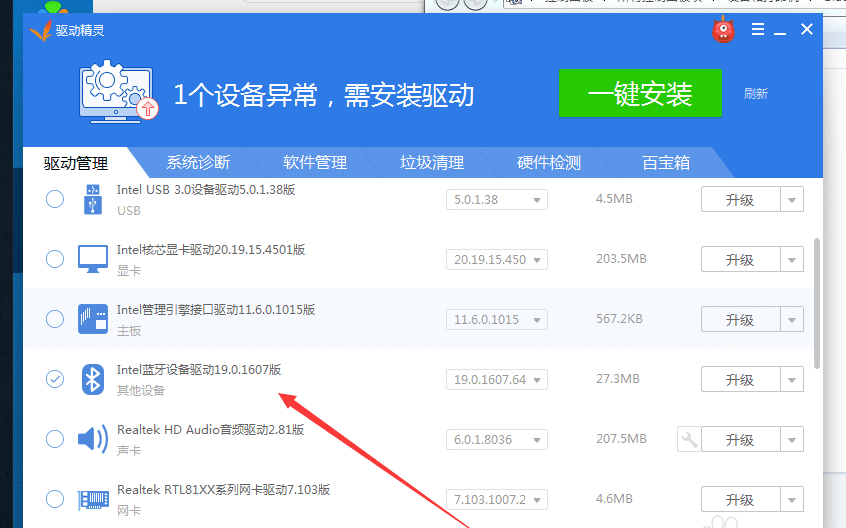Screen dimensions: 846x528
Task: Open the 软件管理 tab
Action: (315, 162)
